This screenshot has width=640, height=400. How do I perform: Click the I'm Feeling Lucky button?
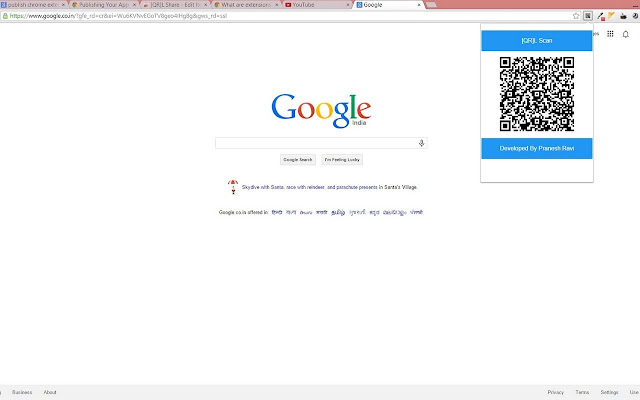point(342,160)
